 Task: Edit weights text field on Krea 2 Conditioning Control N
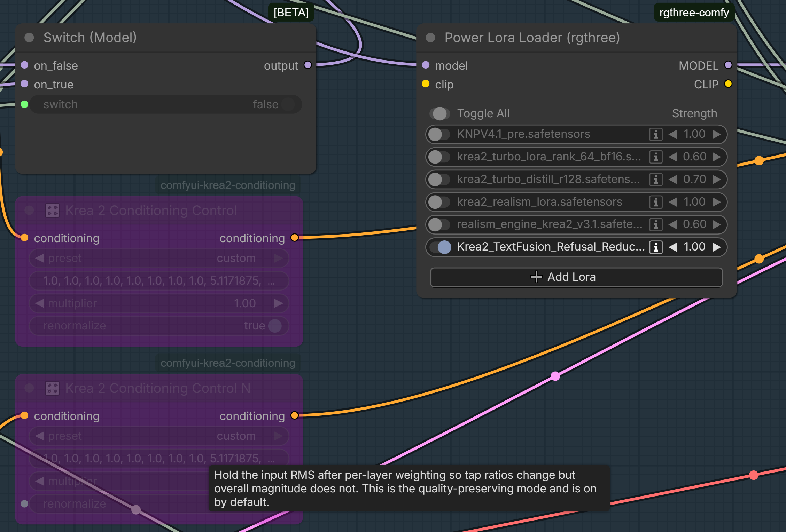click(159, 459)
